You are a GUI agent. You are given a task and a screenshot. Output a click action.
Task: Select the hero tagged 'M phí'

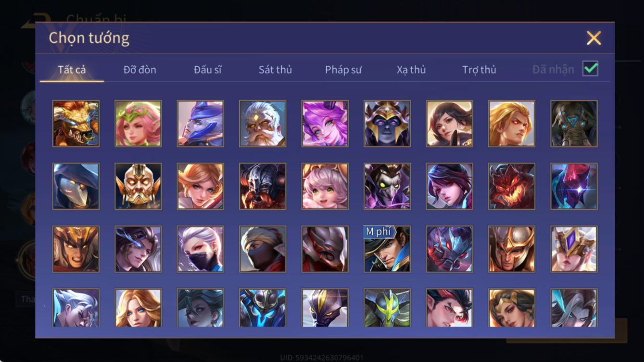click(387, 249)
